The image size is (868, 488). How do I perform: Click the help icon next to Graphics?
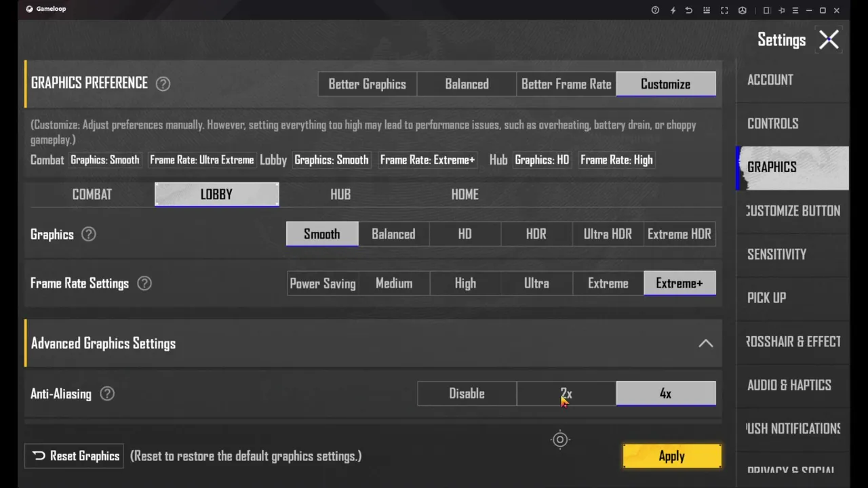click(x=89, y=235)
